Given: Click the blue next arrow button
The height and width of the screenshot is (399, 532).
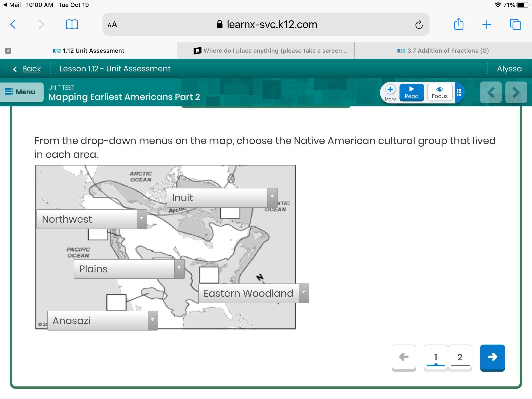Looking at the screenshot, I should [492, 357].
